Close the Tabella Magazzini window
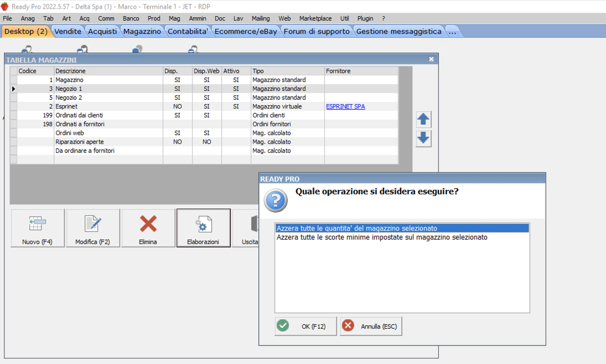Image resolution: width=606 pixels, height=364 pixels. click(x=431, y=59)
